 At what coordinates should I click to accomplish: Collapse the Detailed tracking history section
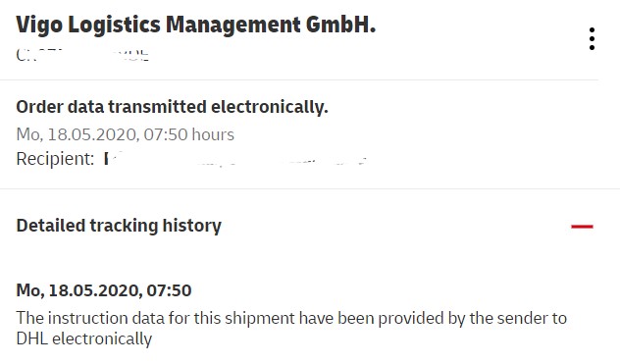582,227
